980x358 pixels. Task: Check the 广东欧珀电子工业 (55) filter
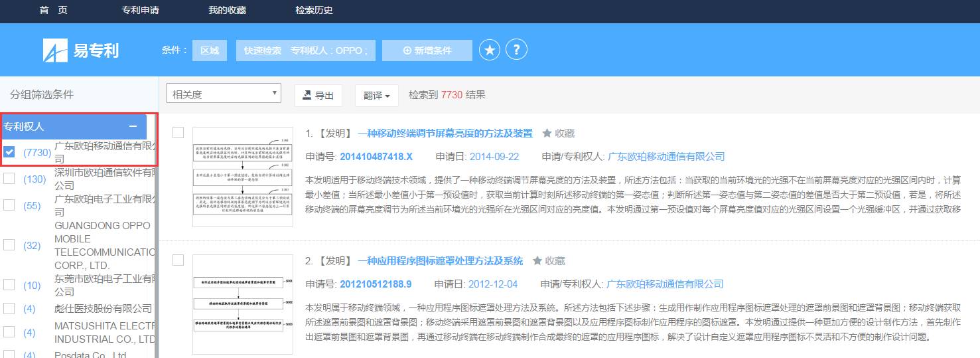coord(9,205)
